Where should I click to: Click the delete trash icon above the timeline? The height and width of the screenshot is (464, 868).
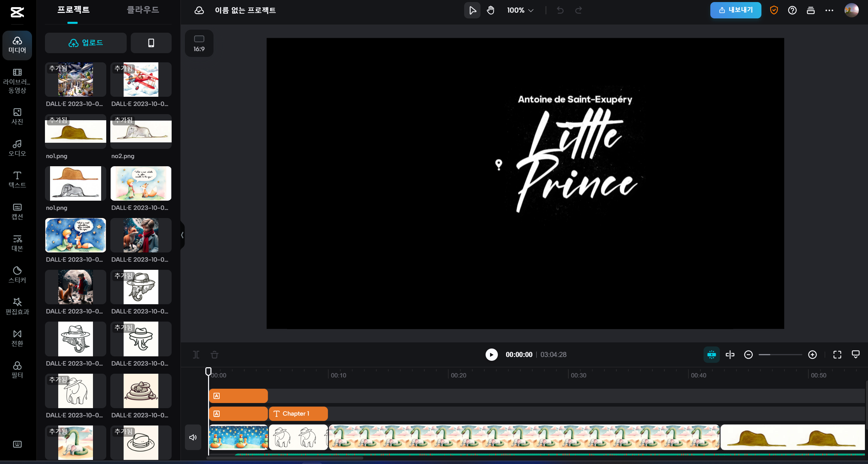[215, 355]
